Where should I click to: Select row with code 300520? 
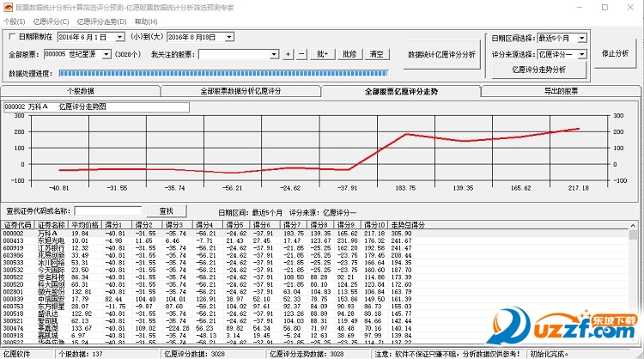click(314, 284)
